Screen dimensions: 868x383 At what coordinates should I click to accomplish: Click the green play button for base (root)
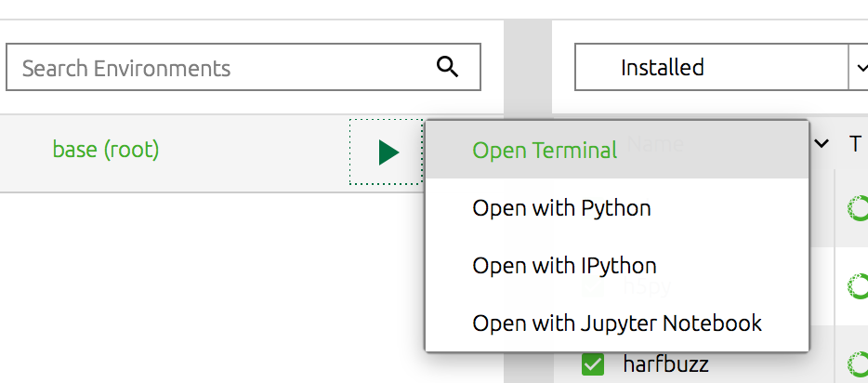[388, 152]
